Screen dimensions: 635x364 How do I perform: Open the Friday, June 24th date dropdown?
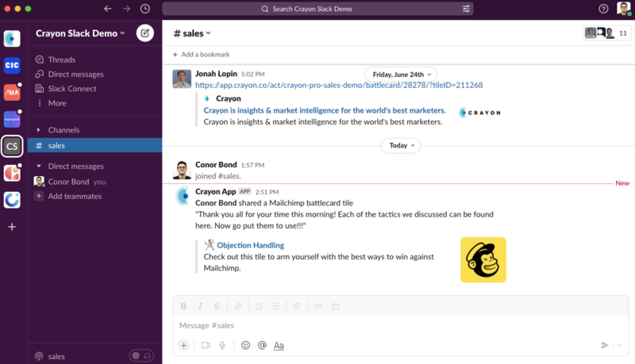pyautogui.click(x=402, y=75)
